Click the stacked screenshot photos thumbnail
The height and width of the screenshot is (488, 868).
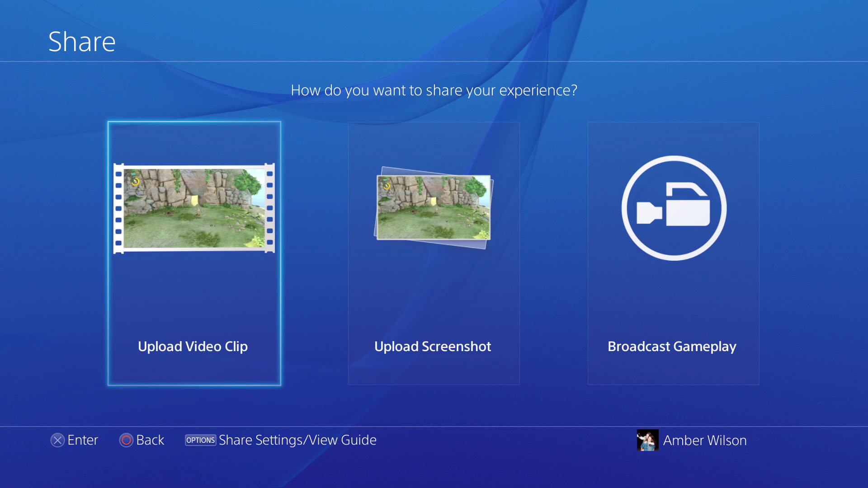tap(433, 208)
